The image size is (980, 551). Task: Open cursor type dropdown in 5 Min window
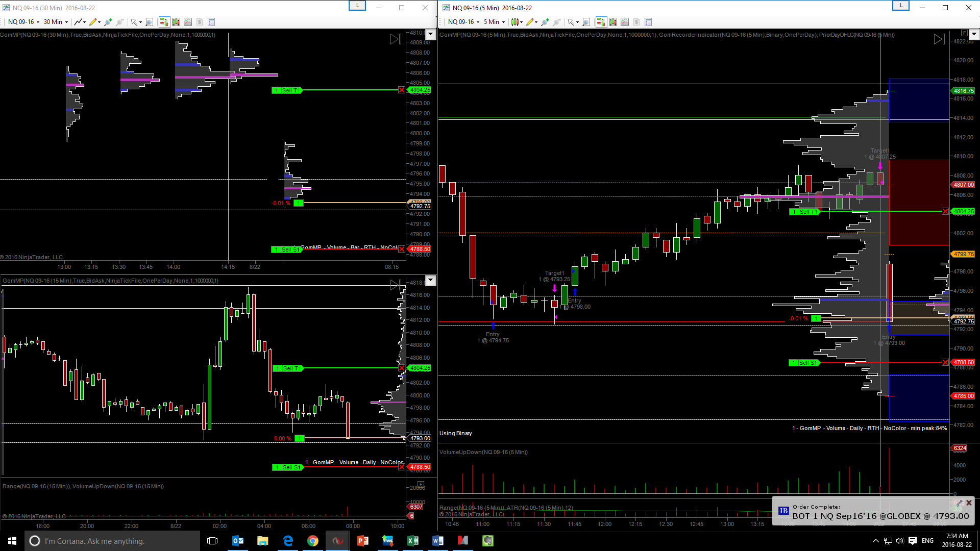[x=573, y=22]
